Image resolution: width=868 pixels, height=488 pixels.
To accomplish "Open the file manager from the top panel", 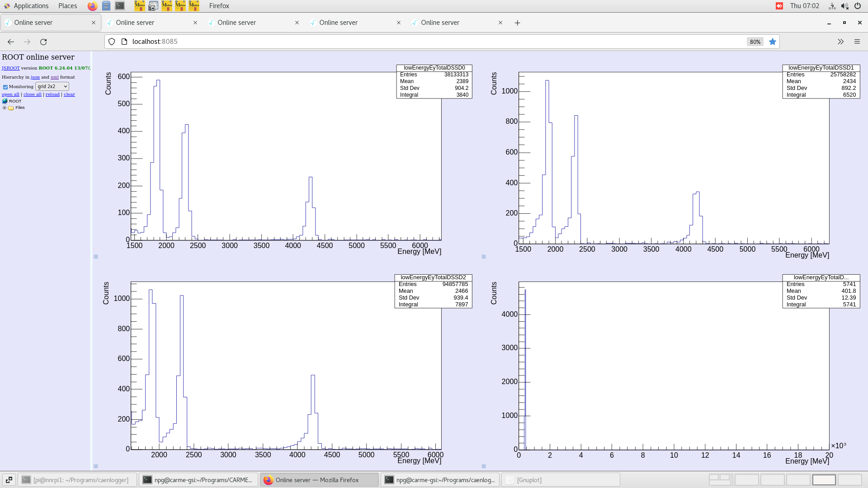I will (x=106, y=6).
